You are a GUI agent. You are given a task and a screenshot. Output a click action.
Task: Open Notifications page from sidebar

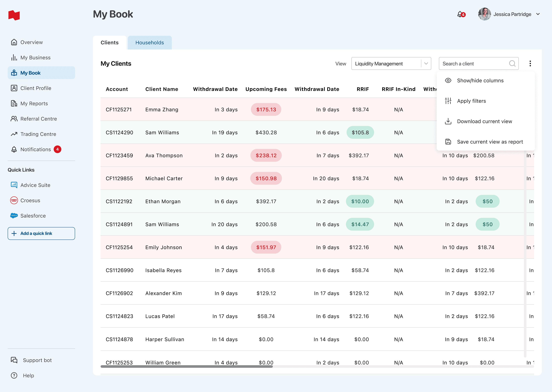35,149
